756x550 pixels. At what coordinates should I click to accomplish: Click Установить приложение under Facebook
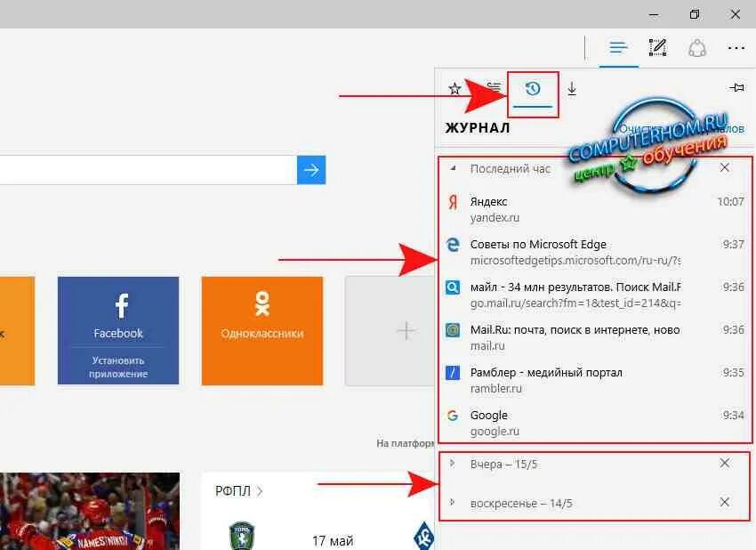coord(118,367)
